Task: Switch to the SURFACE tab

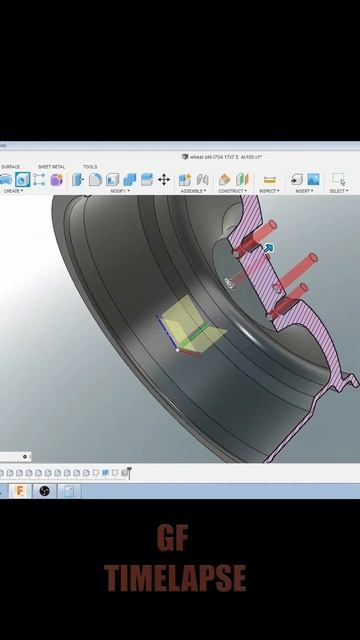Action: coord(11,167)
